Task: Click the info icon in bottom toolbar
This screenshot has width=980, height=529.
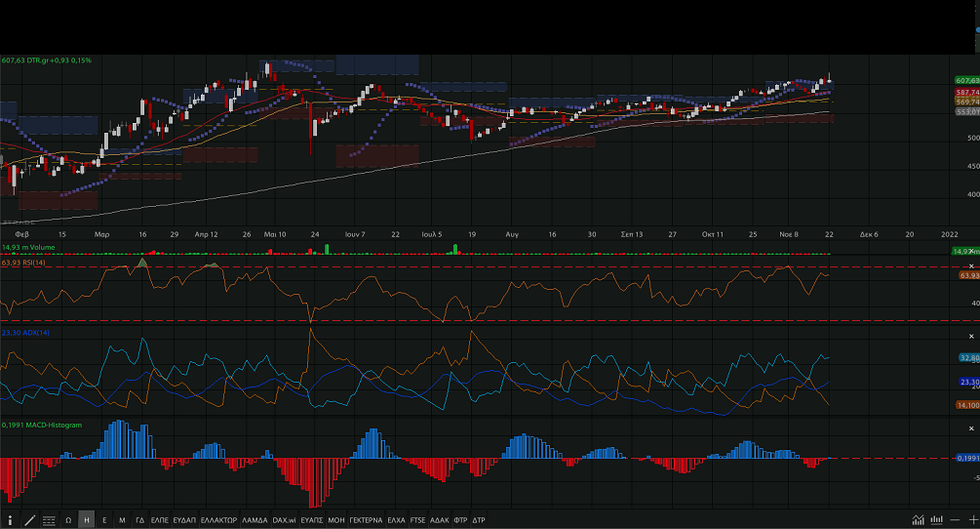Action: pyautogui.click(x=11, y=520)
